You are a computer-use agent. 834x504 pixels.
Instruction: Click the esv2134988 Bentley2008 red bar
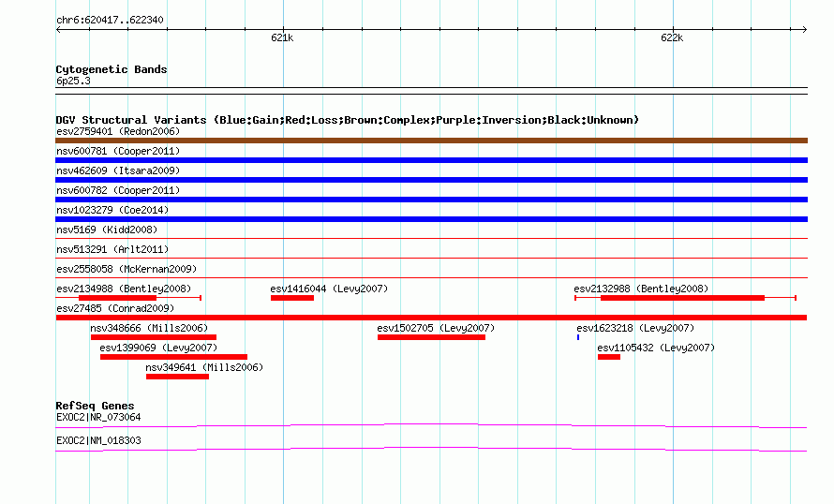click(x=117, y=298)
